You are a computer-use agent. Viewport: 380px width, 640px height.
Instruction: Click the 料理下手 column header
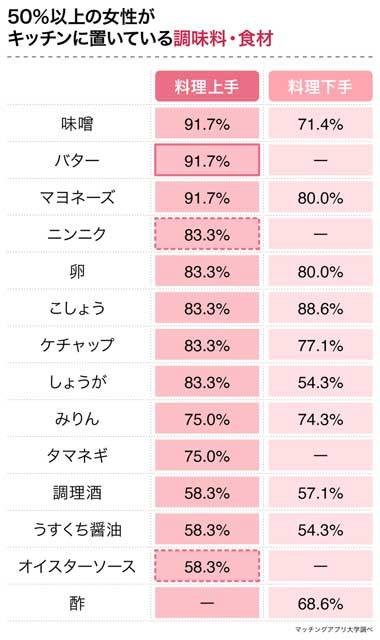tap(320, 86)
